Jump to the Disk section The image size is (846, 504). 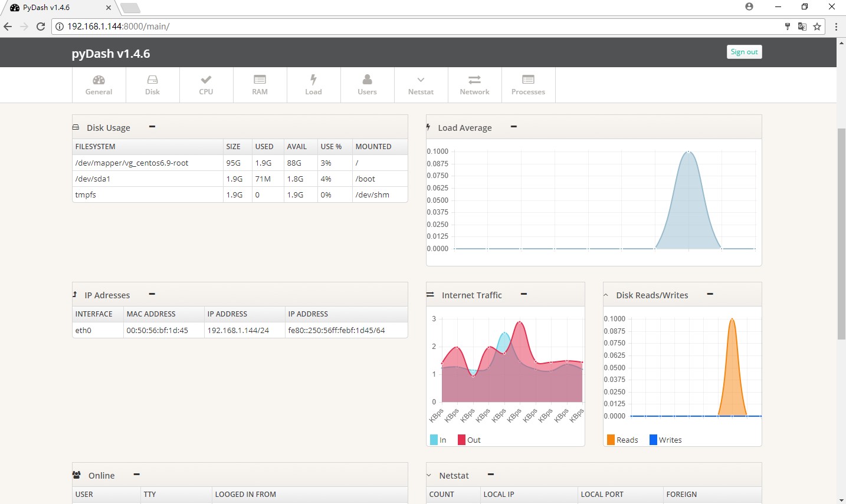click(x=153, y=85)
